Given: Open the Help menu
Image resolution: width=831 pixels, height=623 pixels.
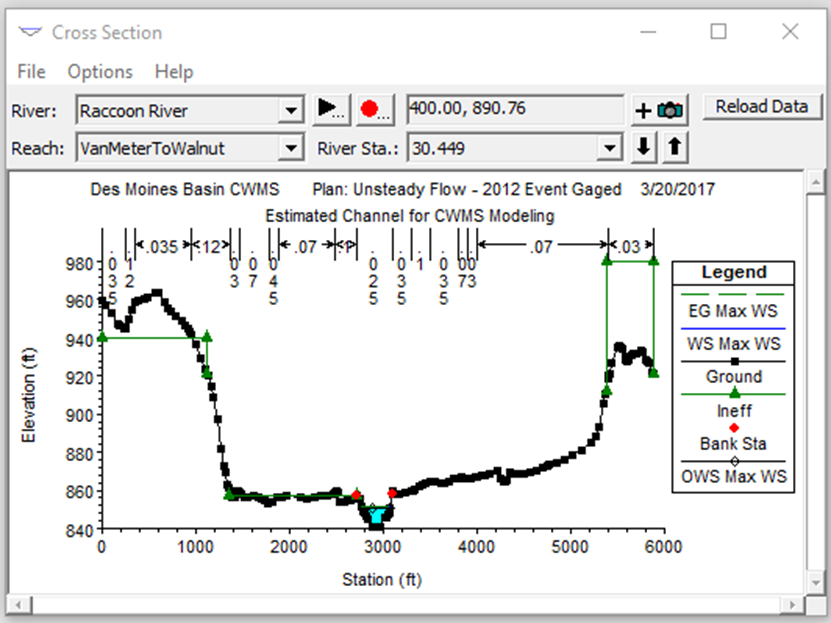Looking at the screenshot, I should click(174, 72).
